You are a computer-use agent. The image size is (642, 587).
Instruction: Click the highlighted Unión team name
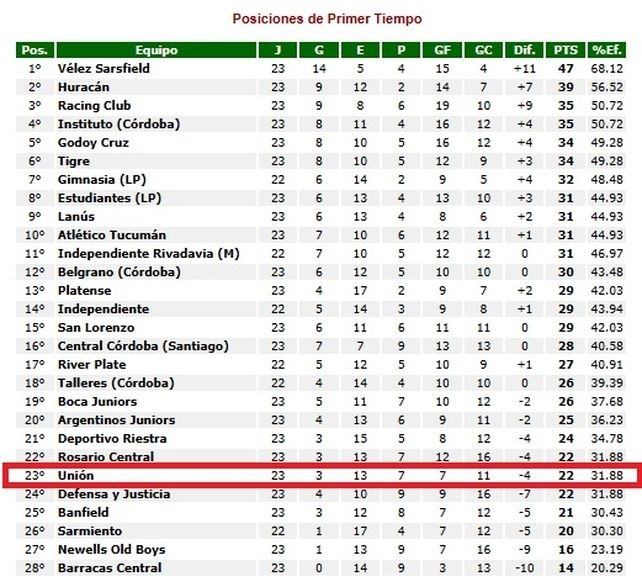point(75,476)
